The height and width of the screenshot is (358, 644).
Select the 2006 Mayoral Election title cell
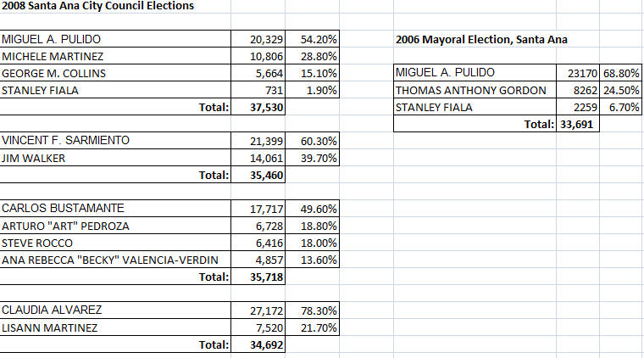[481, 40]
